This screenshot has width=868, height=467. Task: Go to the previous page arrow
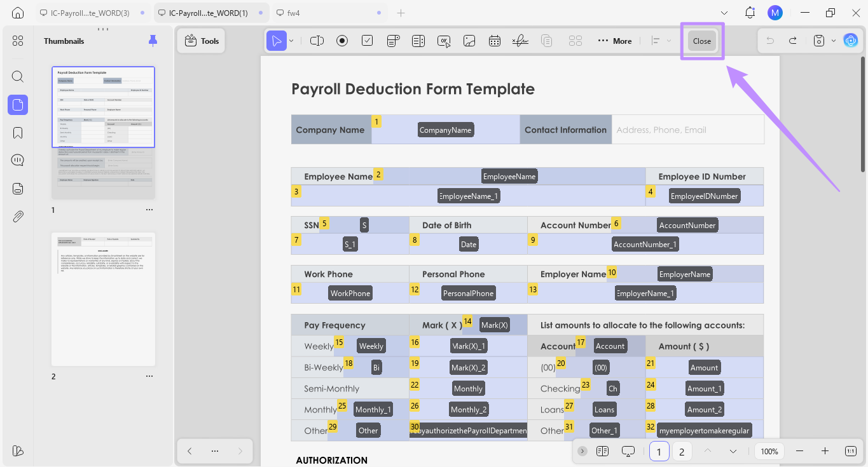tap(189, 451)
